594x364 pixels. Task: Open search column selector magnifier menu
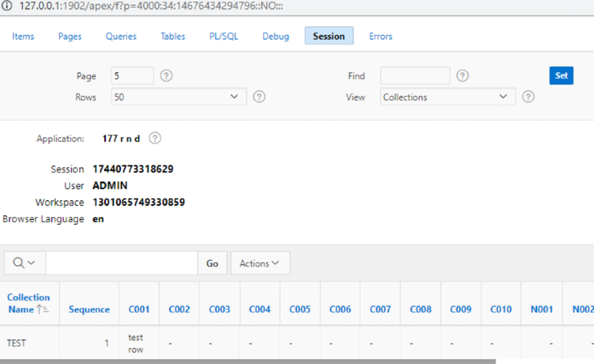click(x=25, y=264)
